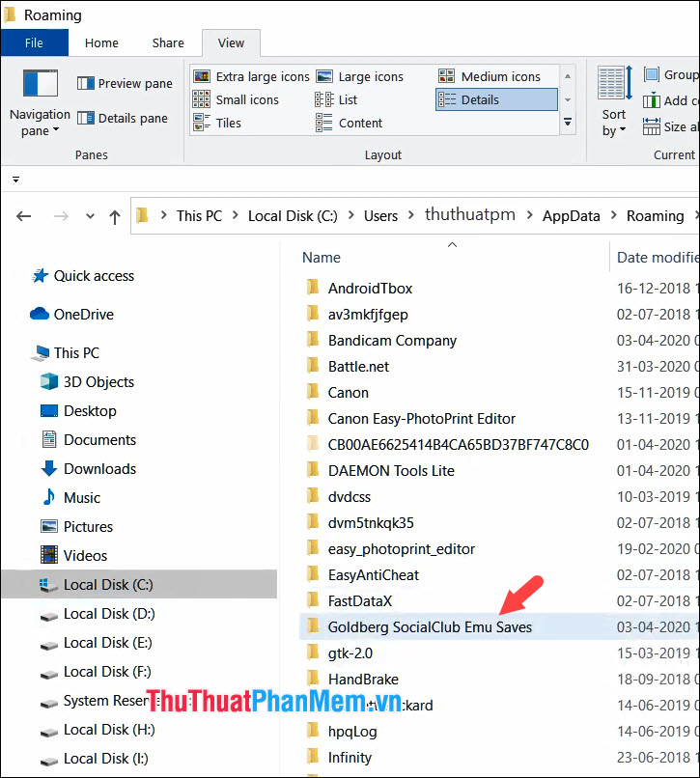Select Extra large icons layout
Screen dimensions: 700x778
click(251, 77)
